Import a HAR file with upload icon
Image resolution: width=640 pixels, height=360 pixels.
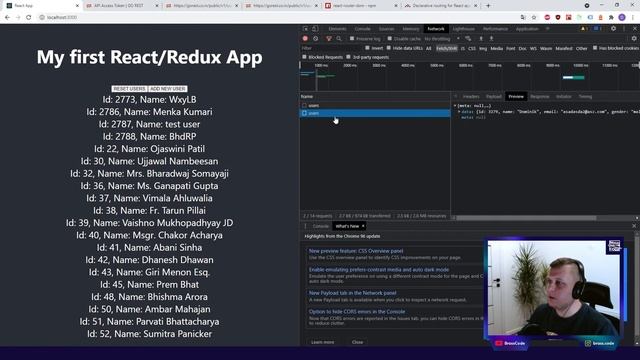point(481,38)
